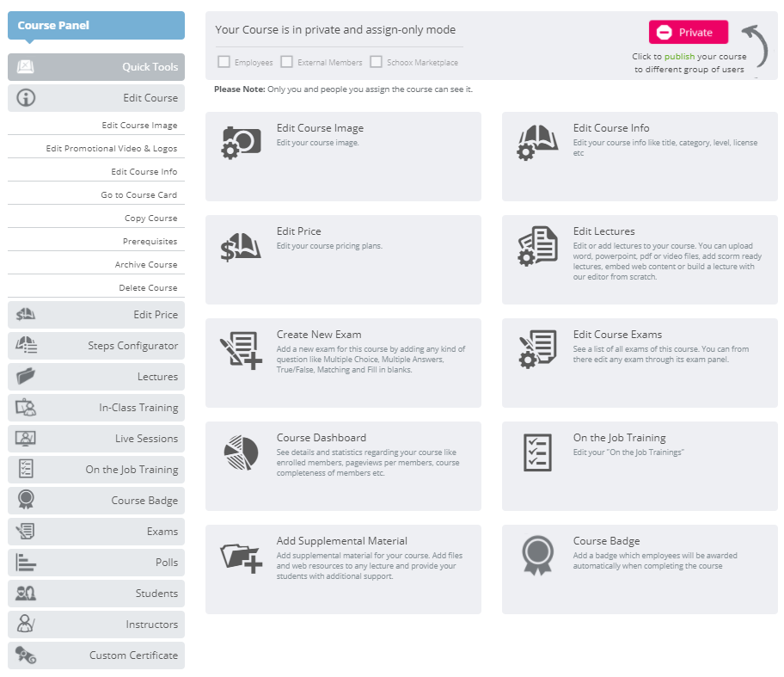Click the Students icon in sidebar
Viewport: 784px width, 677px height.
click(26, 594)
